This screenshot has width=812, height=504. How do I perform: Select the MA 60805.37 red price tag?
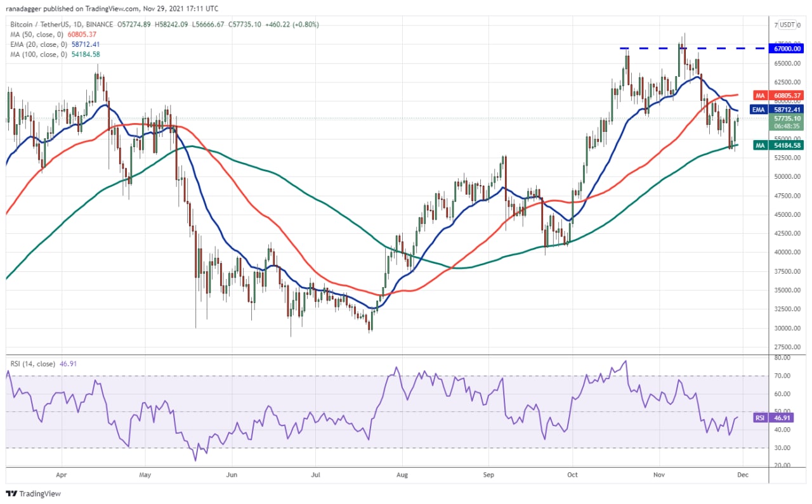tap(777, 95)
